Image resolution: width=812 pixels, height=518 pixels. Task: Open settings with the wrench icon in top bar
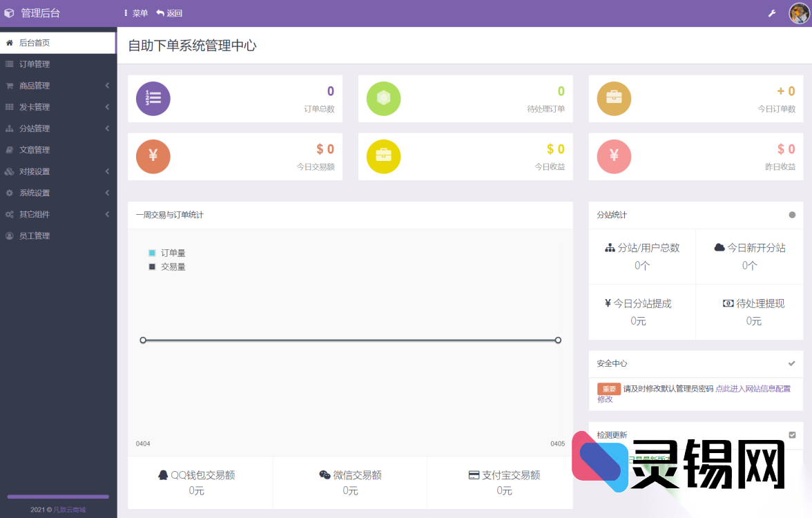(x=771, y=12)
